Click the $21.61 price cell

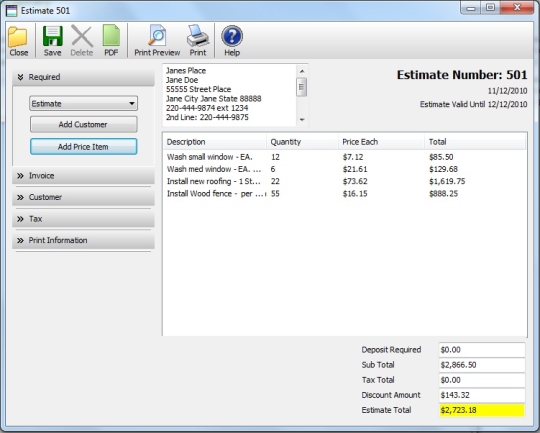pos(355,169)
